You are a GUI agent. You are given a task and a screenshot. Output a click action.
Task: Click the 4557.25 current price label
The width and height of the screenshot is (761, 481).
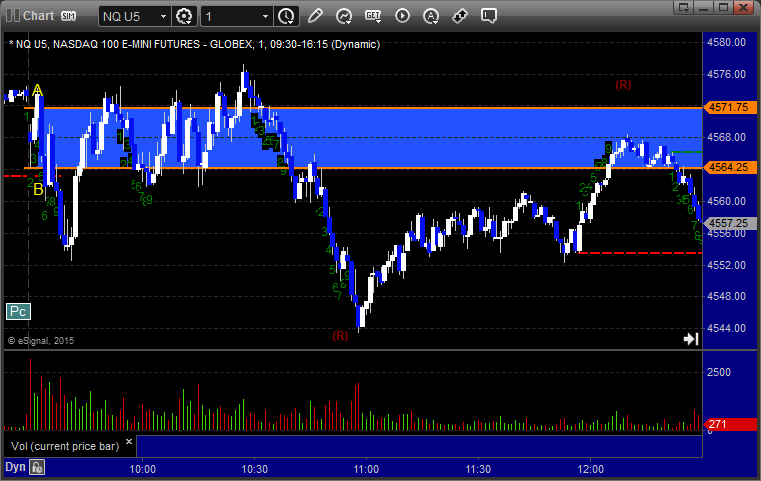point(730,223)
